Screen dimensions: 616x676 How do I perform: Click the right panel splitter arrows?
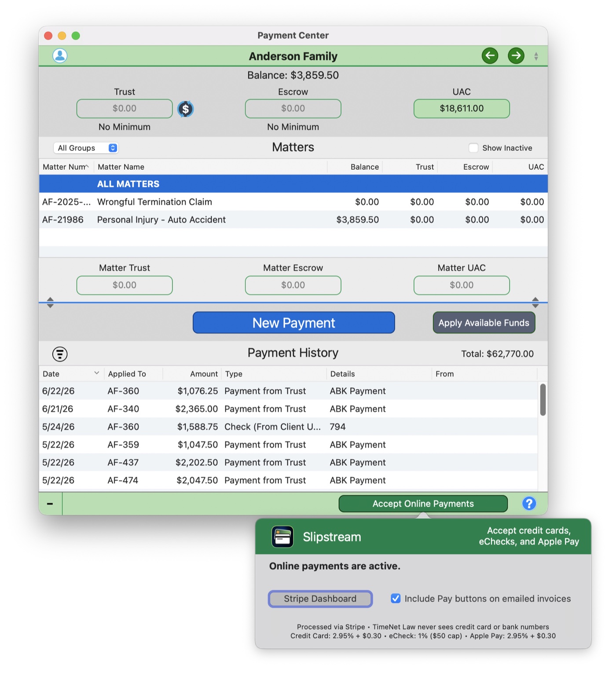tap(535, 302)
